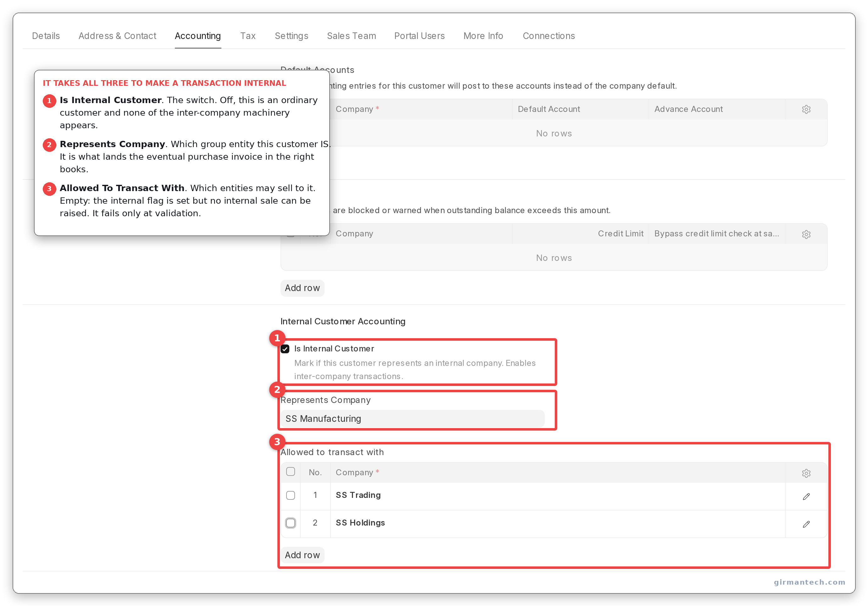This screenshot has height=606, width=868.
Task: Show the More Info tab
Action: coord(483,36)
